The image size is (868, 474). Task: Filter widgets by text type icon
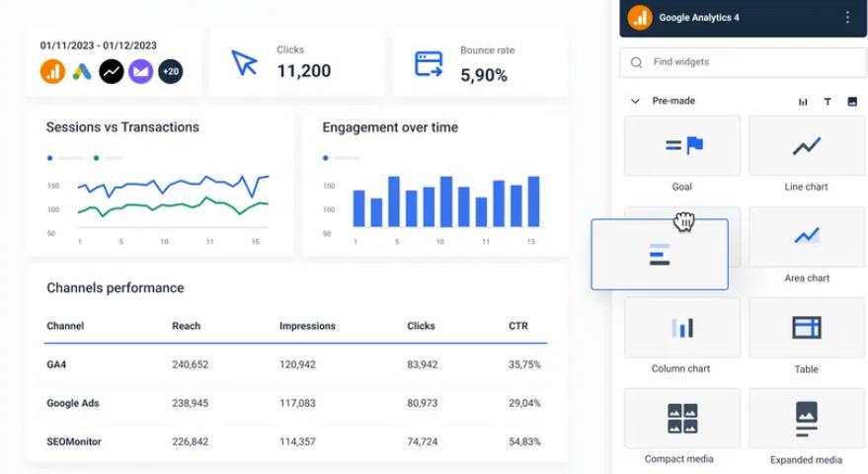pyautogui.click(x=828, y=102)
